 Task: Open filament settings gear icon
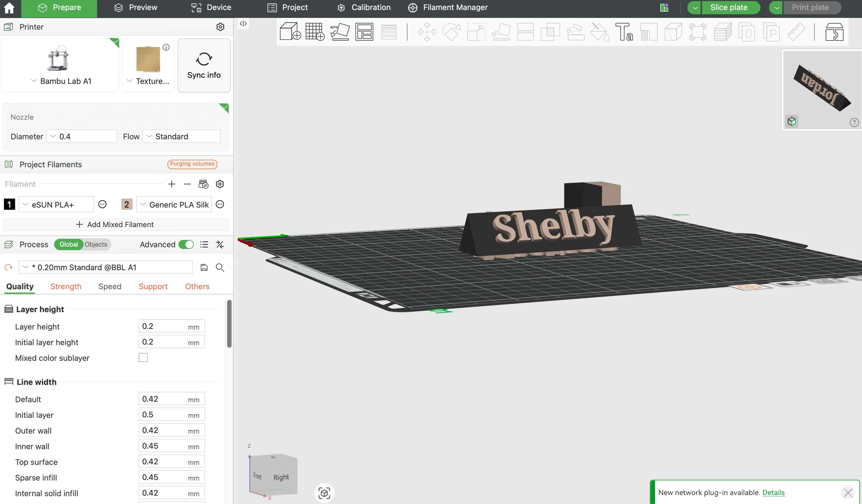click(x=220, y=184)
